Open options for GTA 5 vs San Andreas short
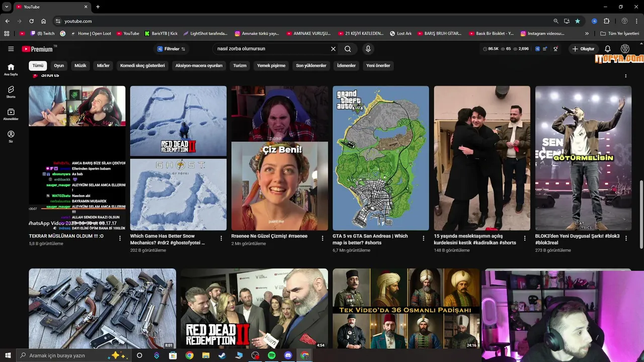This screenshot has height=362, width=644. pos(423,238)
